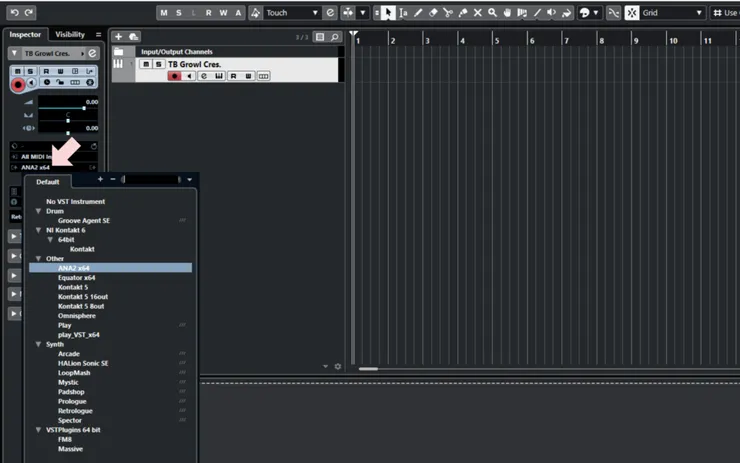Select the Default collection tab
Image resolution: width=740 pixels, height=463 pixels.
(48, 182)
